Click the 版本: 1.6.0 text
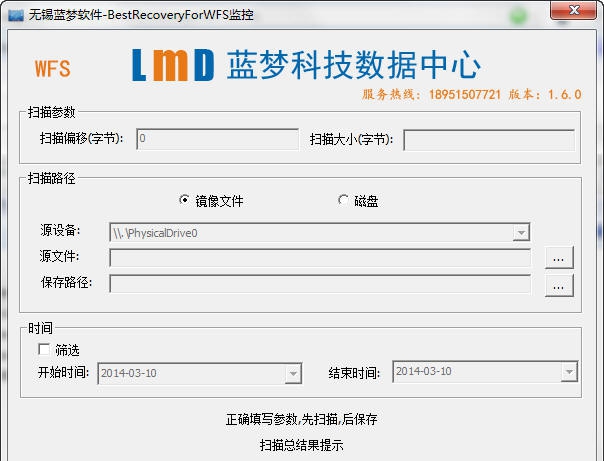 click(545, 94)
